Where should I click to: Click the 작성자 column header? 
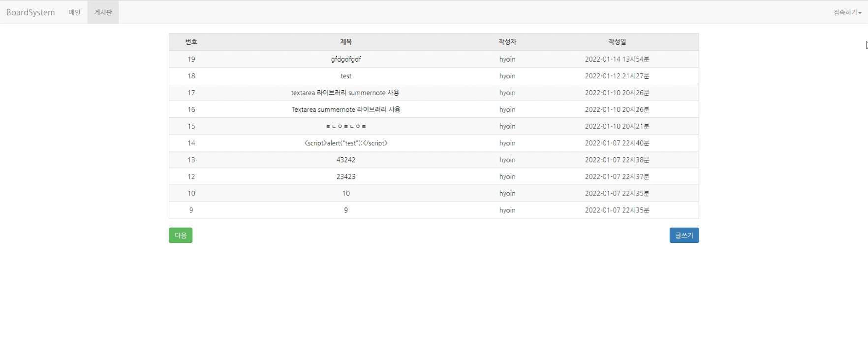[507, 42]
